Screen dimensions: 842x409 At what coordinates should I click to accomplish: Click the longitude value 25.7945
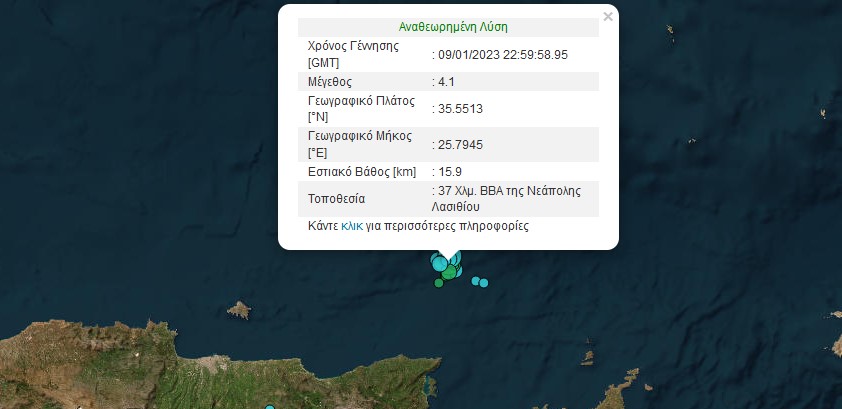click(458, 145)
